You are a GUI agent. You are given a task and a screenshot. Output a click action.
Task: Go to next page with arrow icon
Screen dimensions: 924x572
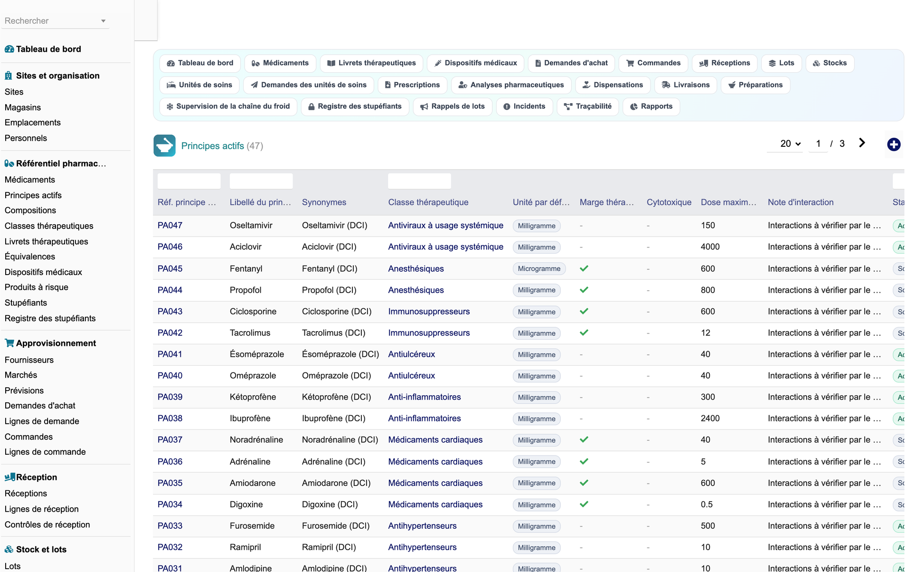pos(862,143)
